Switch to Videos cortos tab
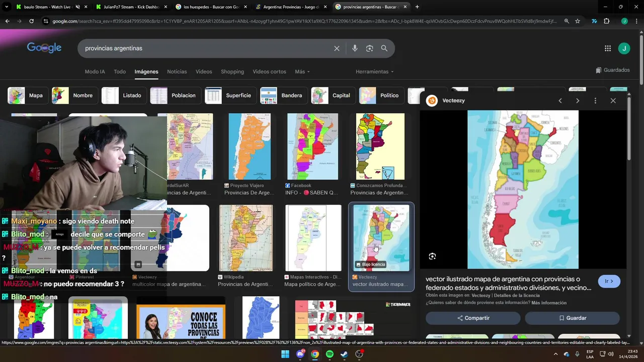This screenshot has height=362, width=644. point(269,71)
